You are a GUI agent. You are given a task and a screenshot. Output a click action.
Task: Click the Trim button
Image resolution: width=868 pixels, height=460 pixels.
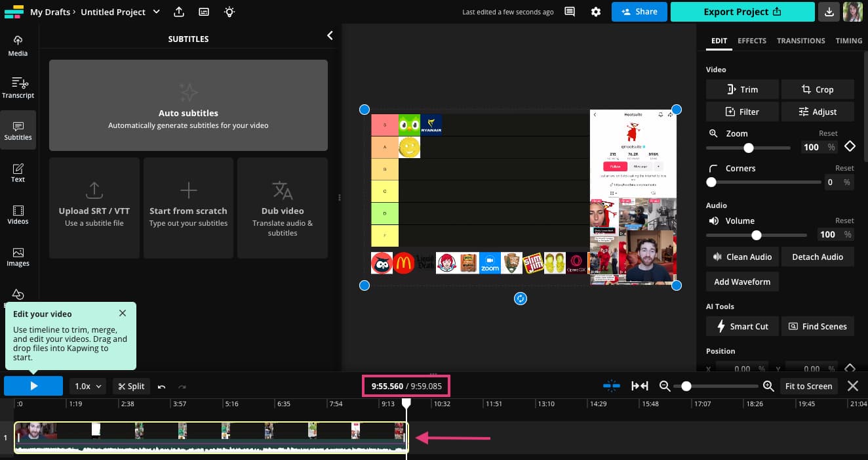(742, 89)
